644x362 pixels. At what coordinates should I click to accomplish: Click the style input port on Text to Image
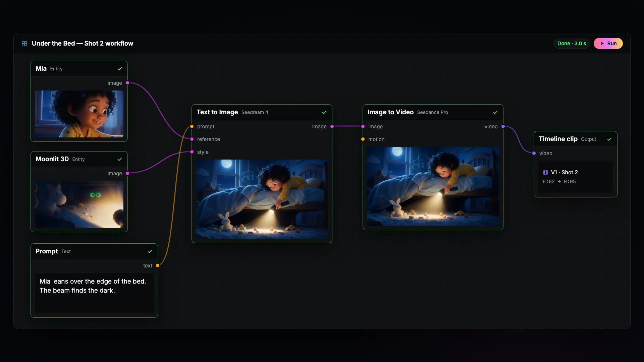click(x=192, y=152)
